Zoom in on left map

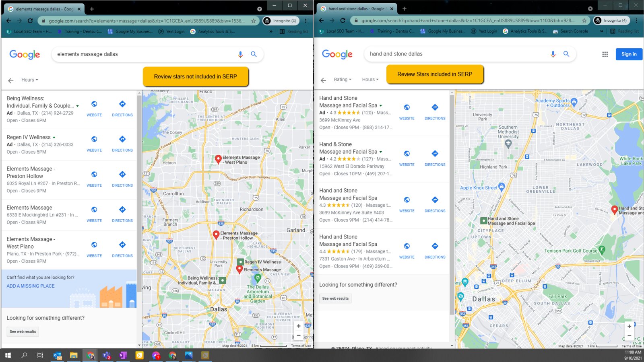coord(299,326)
